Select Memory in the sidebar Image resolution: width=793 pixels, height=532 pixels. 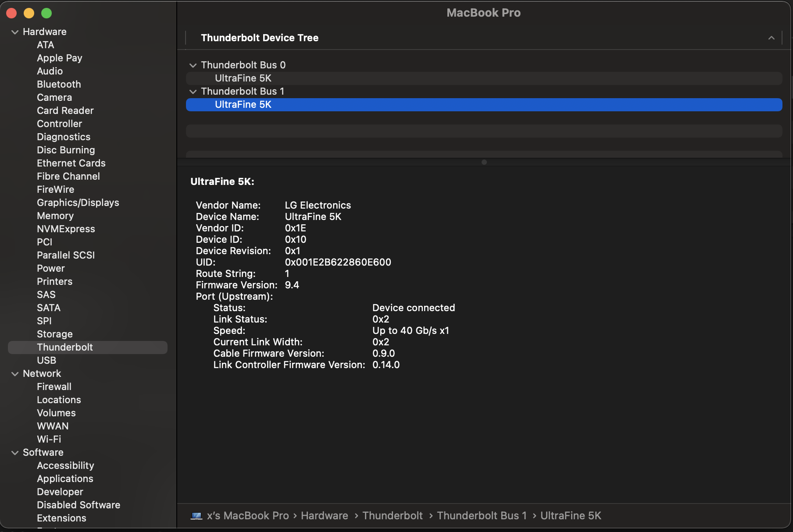[x=55, y=216]
